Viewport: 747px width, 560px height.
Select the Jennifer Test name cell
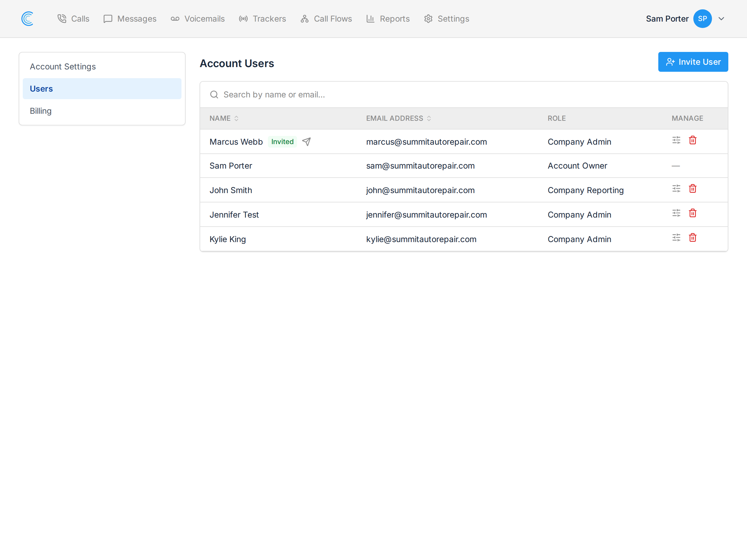(x=234, y=215)
